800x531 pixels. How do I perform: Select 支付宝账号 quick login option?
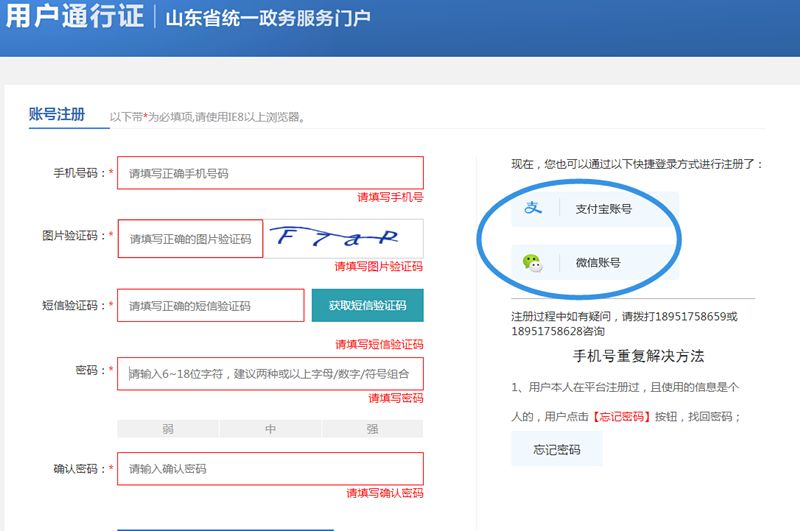tap(595, 209)
